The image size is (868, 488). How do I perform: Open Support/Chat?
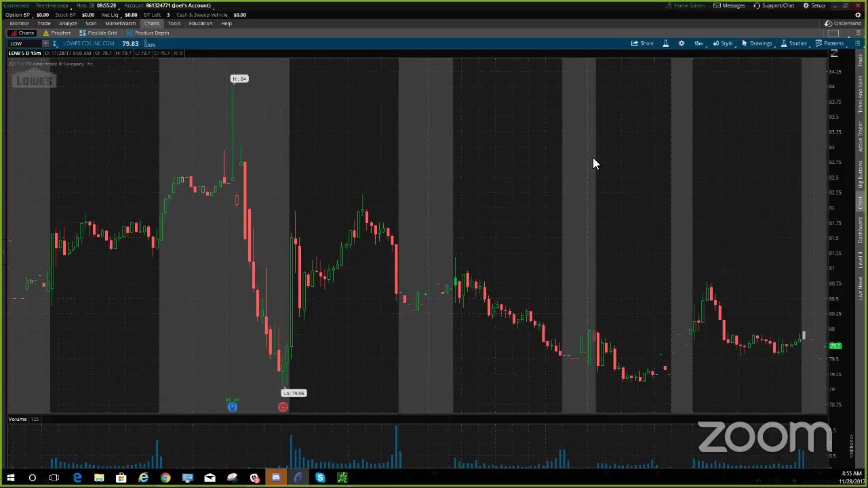click(x=774, y=5)
